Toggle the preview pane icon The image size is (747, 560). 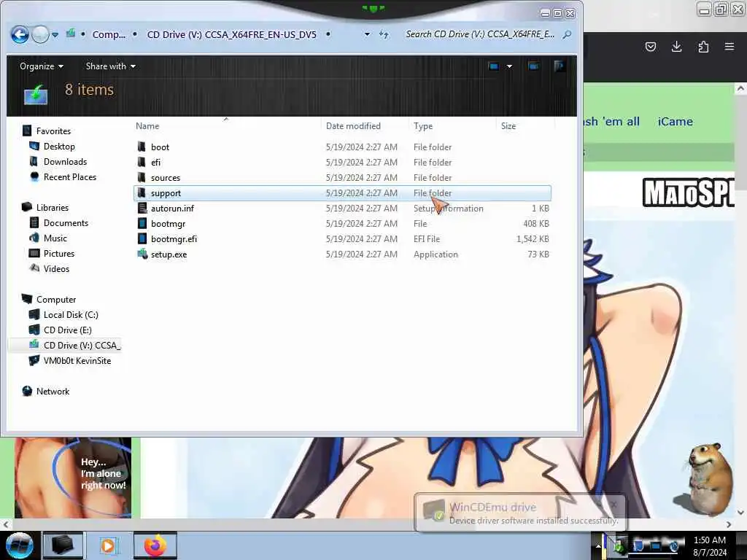point(533,66)
